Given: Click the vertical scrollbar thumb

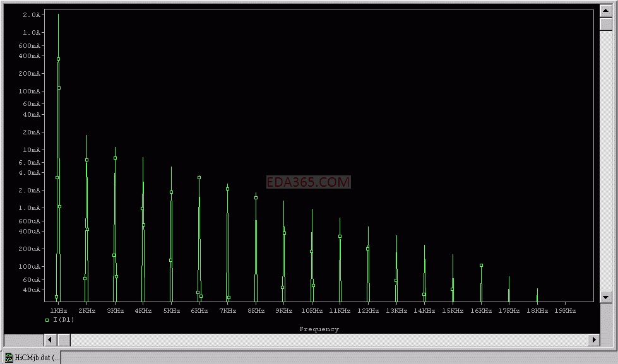Looking at the screenshot, I should (606, 23).
